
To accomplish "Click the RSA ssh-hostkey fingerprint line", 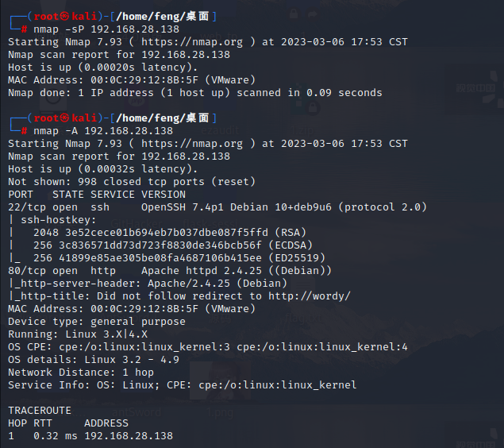I will point(170,233).
